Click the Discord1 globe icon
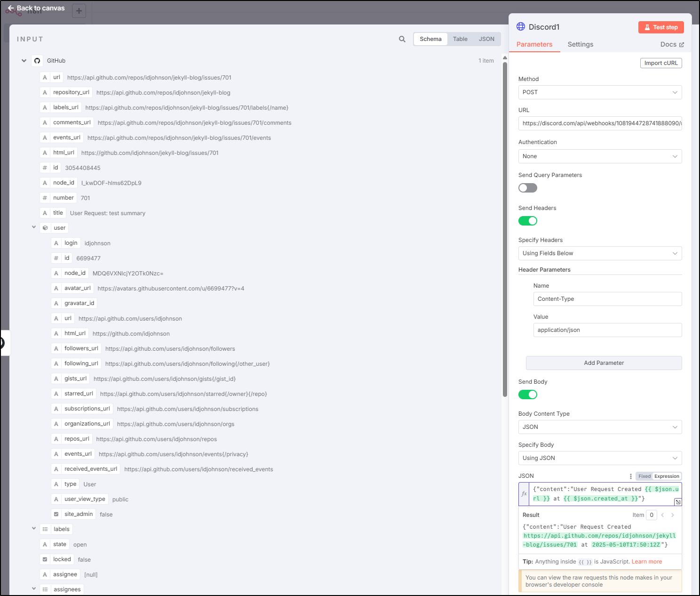The image size is (700, 596). point(521,27)
